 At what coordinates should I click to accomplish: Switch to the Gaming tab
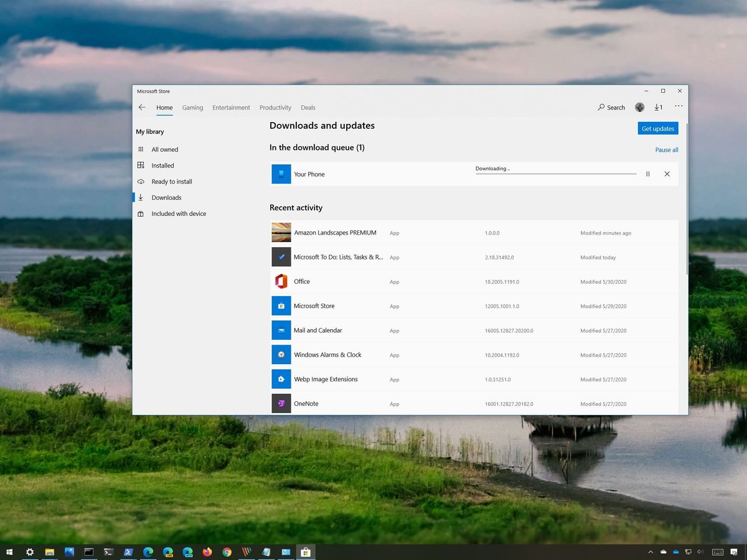pos(192,107)
